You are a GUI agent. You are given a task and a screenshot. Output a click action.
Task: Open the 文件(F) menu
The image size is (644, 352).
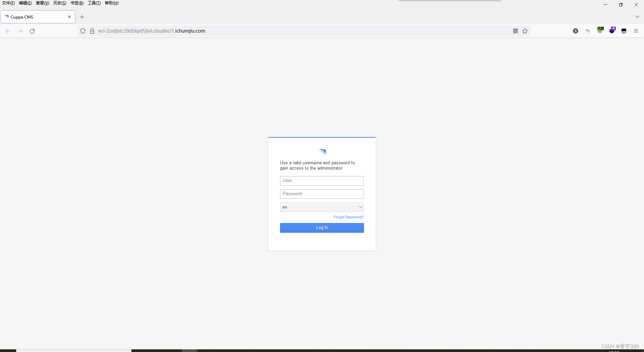tap(8, 3)
